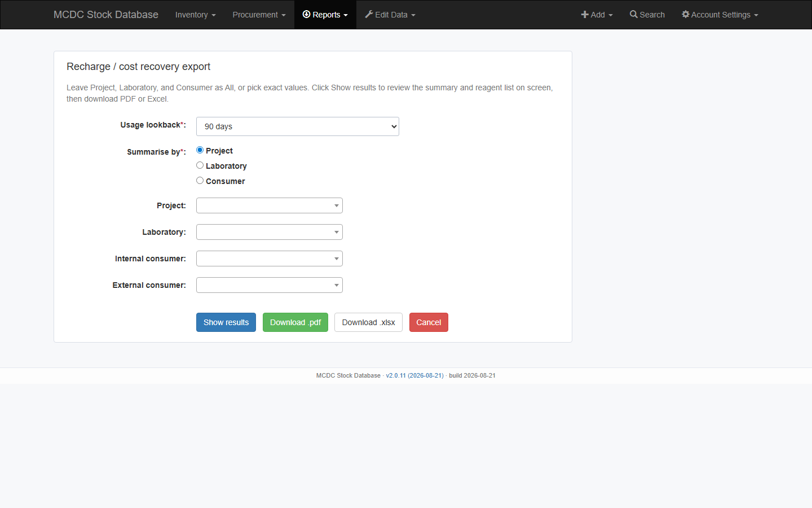Open the Edit Data menu label

[x=391, y=15]
